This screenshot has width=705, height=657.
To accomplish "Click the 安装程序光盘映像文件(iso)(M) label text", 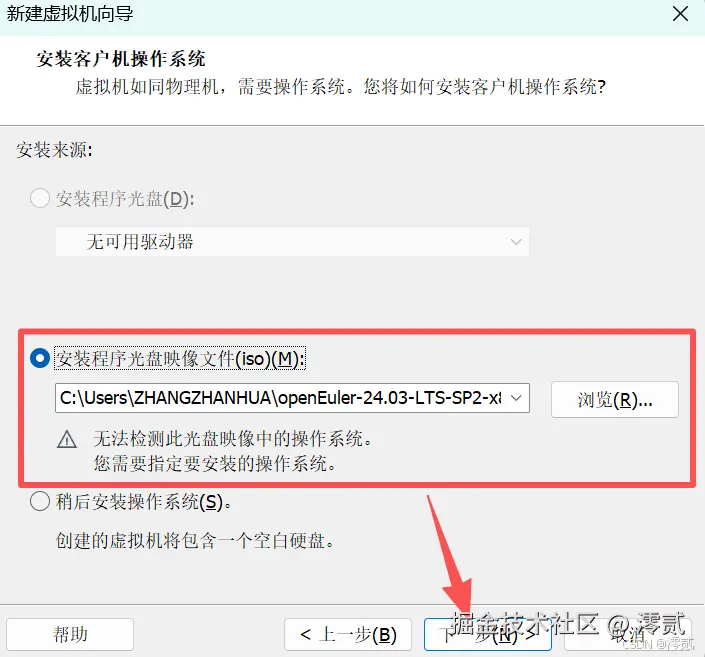I will 180,358.
